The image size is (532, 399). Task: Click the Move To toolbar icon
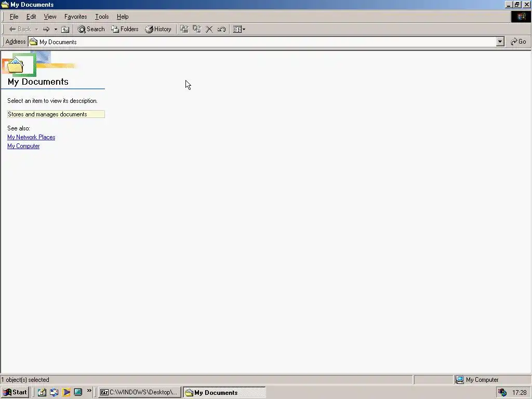(x=184, y=29)
